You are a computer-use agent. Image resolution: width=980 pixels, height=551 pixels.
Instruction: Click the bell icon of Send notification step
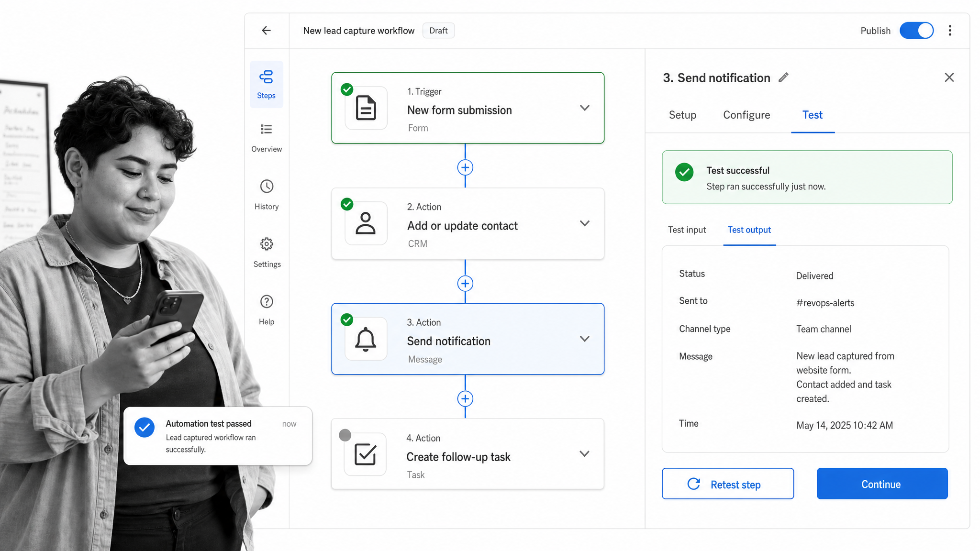pyautogui.click(x=366, y=339)
